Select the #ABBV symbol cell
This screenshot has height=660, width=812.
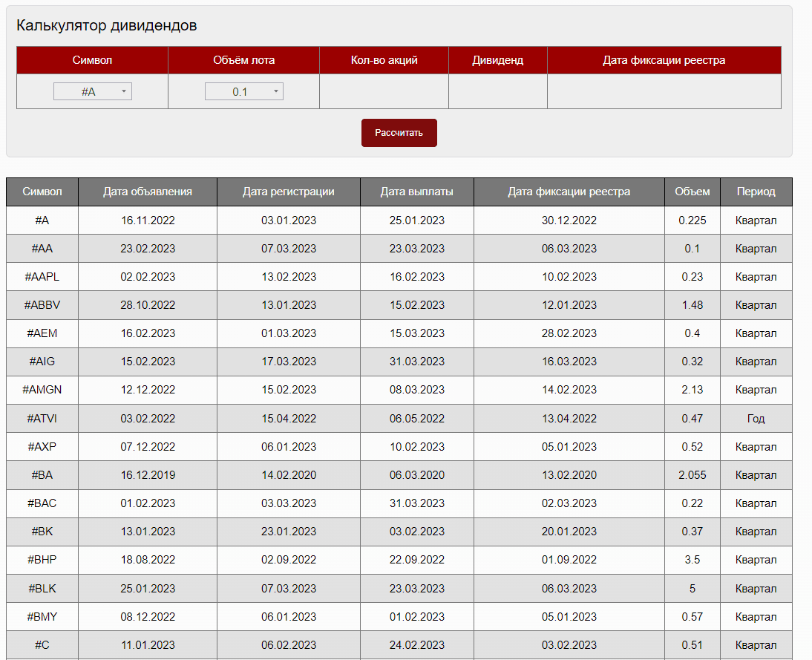42,305
